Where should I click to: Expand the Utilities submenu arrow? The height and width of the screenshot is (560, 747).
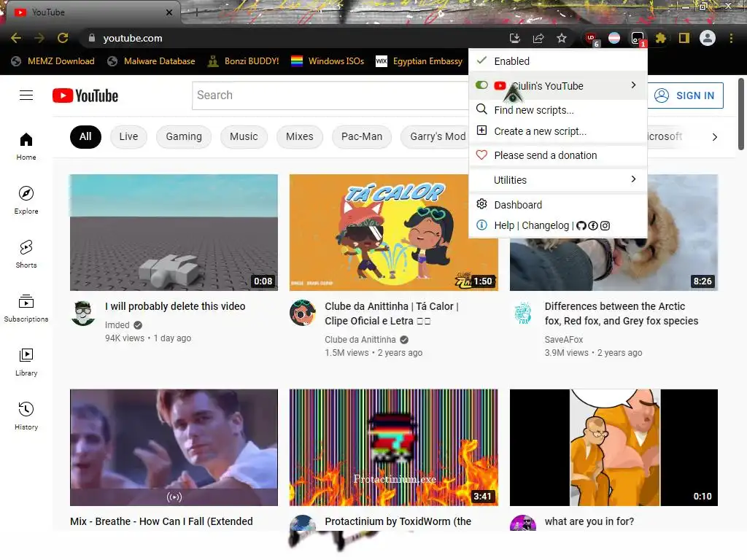(633, 179)
